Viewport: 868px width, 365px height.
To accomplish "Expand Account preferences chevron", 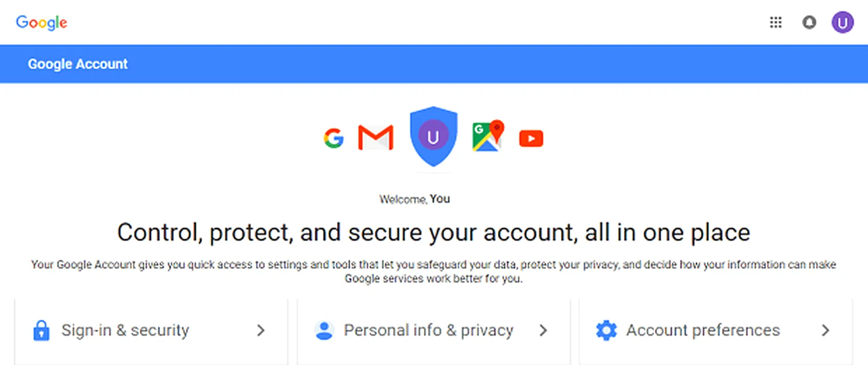I will click(825, 330).
